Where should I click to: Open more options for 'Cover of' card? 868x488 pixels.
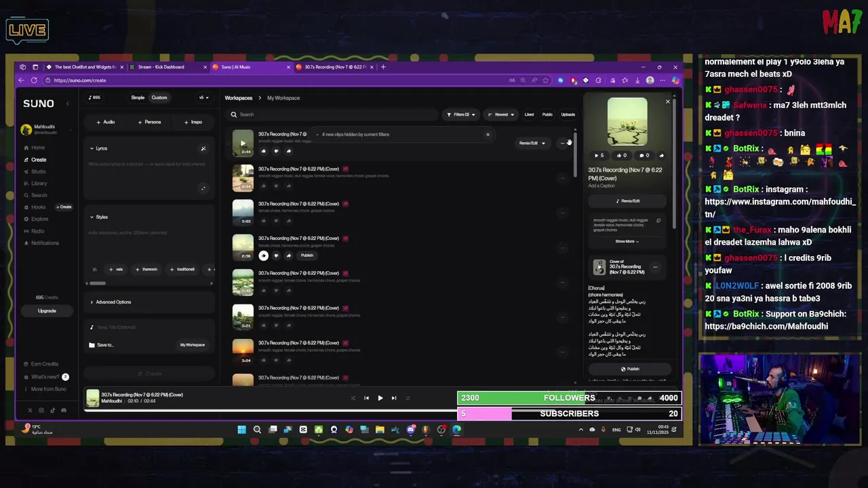pyautogui.click(x=655, y=267)
